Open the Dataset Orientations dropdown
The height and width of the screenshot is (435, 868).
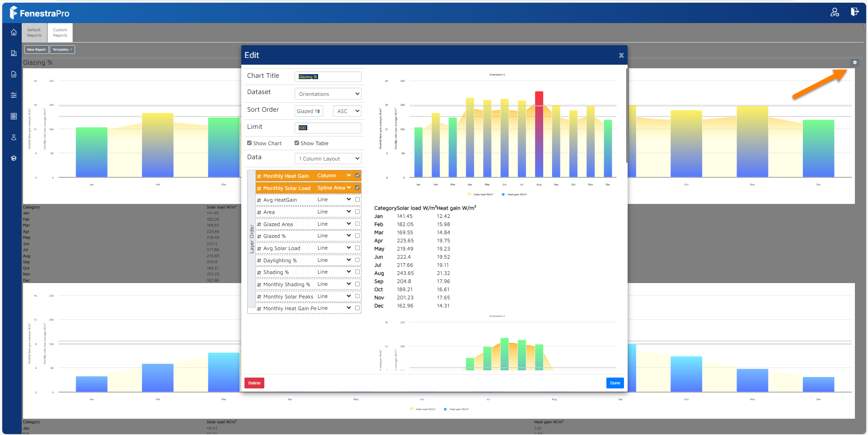click(x=328, y=94)
